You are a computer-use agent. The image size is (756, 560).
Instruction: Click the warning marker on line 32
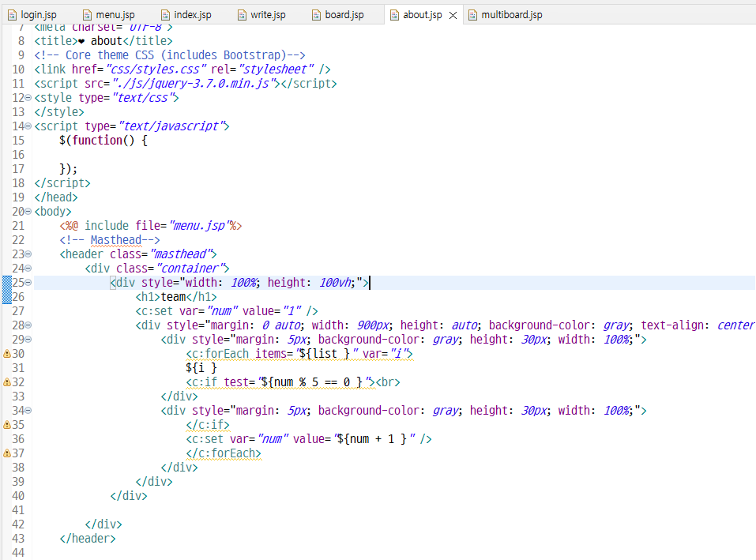(7, 382)
